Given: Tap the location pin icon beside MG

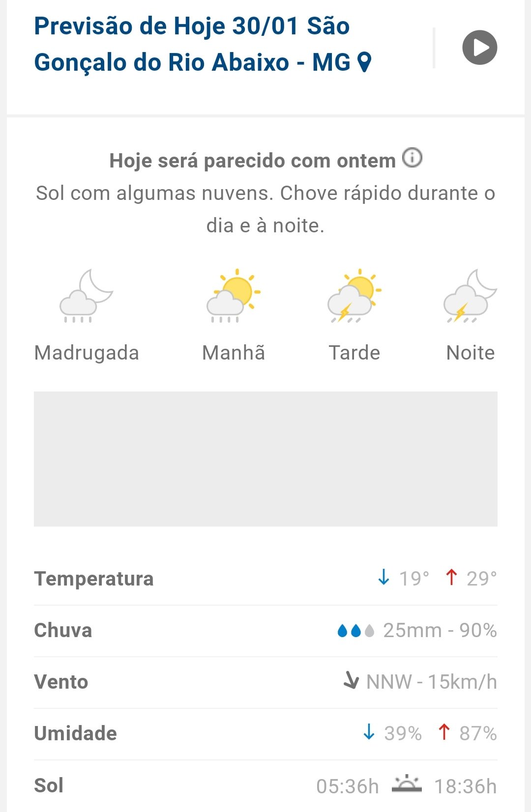Looking at the screenshot, I should click(364, 62).
